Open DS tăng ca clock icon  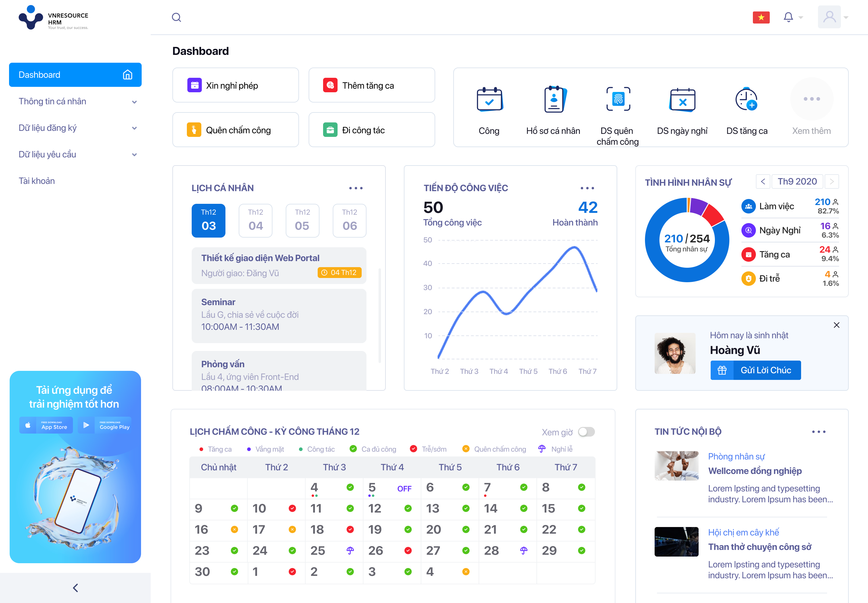point(746,99)
